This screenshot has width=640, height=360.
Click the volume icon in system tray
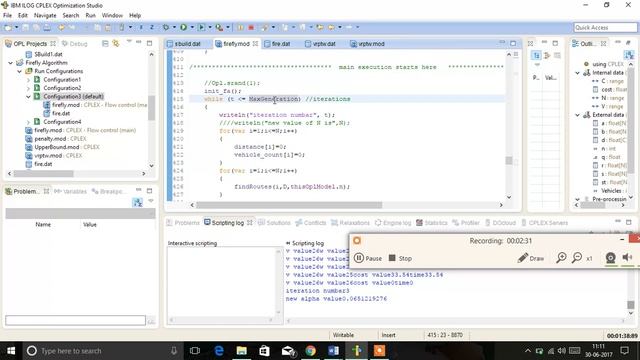pos(562,351)
